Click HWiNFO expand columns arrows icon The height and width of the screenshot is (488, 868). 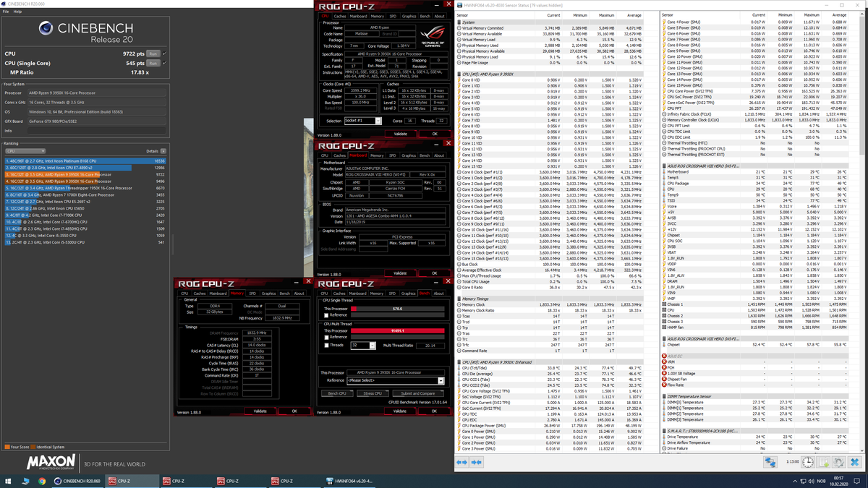pyautogui.click(x=462, y=462)
